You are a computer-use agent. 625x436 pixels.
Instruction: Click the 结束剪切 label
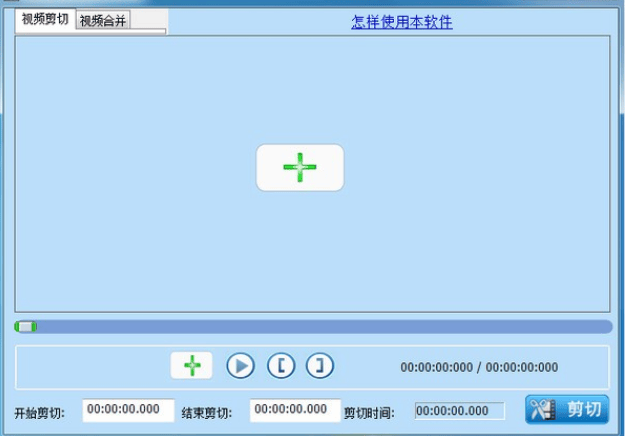(x=207, y=412)
